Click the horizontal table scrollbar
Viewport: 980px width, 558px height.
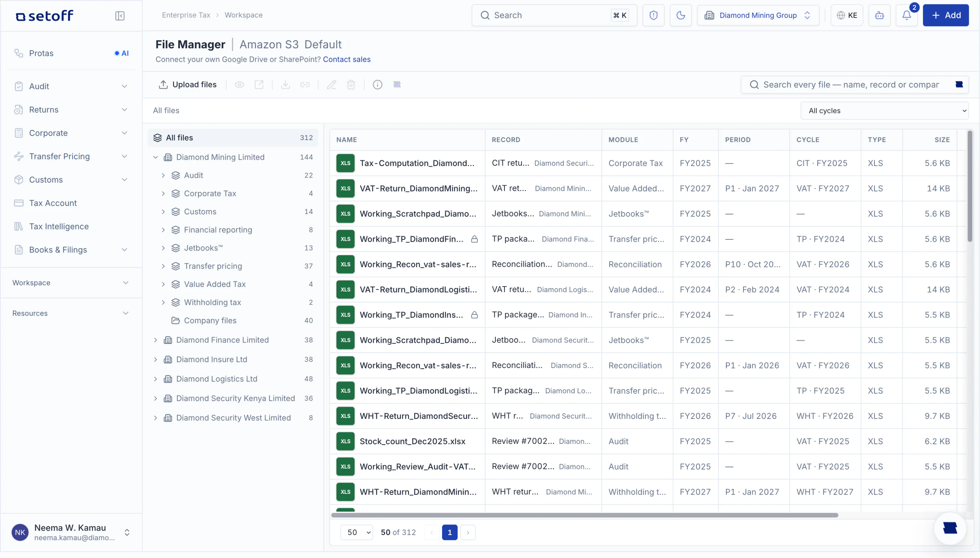click(x=584, y=515)
